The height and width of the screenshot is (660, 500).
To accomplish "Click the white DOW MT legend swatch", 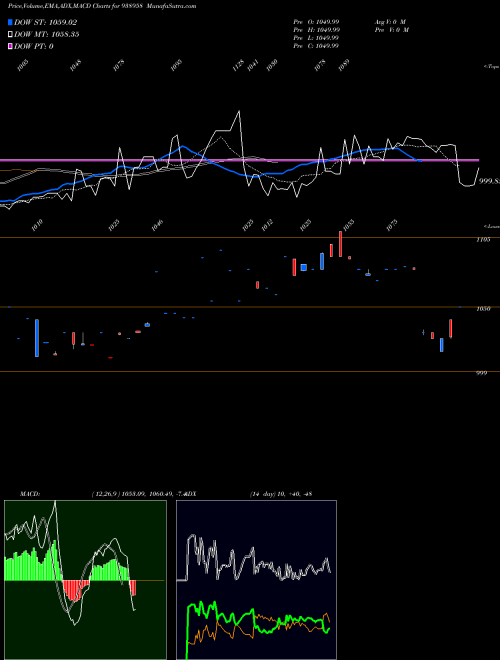I will tap(11, 34).
